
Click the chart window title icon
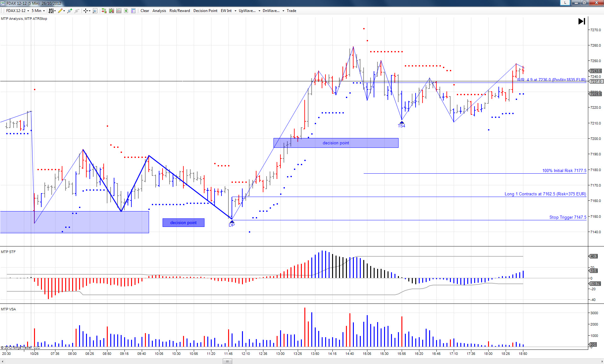pos(3,3)
